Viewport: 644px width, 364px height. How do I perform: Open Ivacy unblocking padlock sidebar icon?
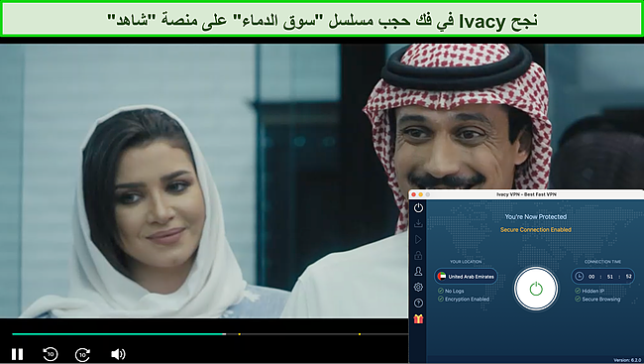(x=418, y=256)
